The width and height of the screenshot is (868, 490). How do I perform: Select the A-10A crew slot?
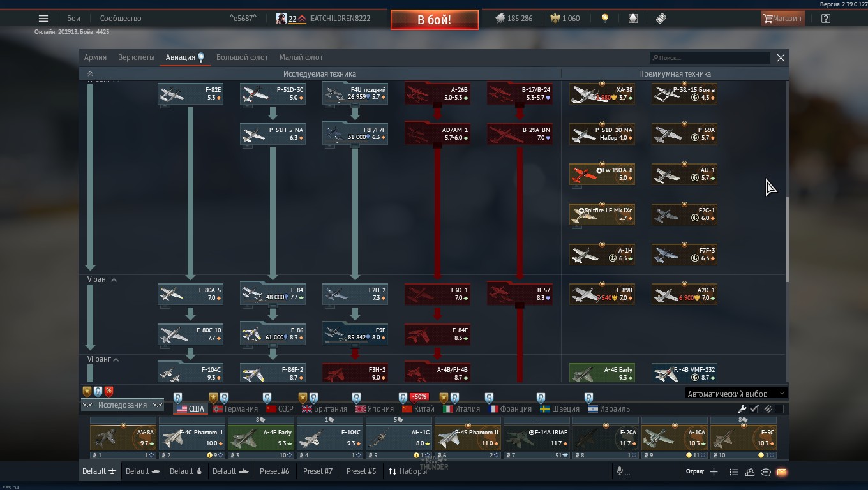click(x=675, y=438)
